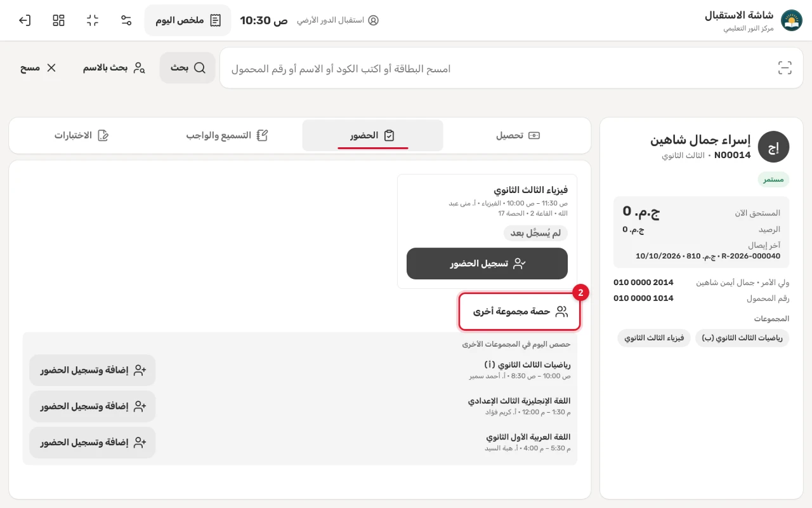Click the card scan icon in search field

tap(785, 69)
